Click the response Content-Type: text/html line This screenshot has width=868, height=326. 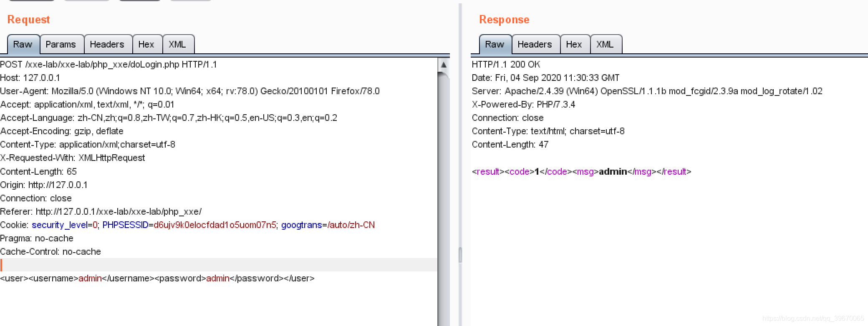[548, 131]
